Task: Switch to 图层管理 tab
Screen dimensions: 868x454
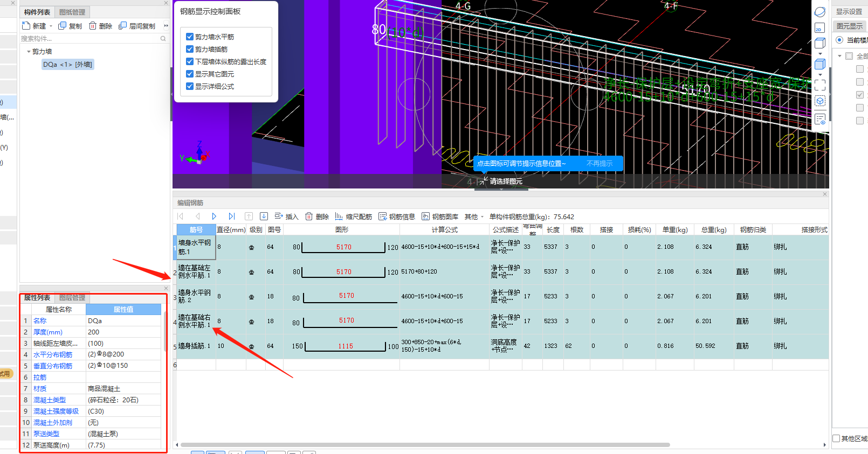Action: click(72, 297)
